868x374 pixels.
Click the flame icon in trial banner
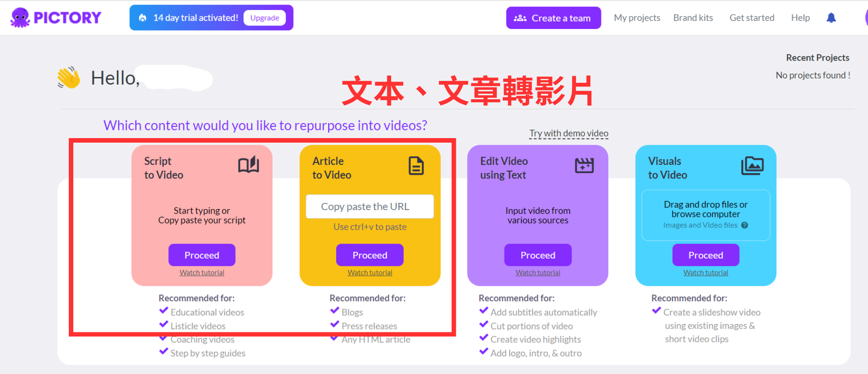pos(143,18)
